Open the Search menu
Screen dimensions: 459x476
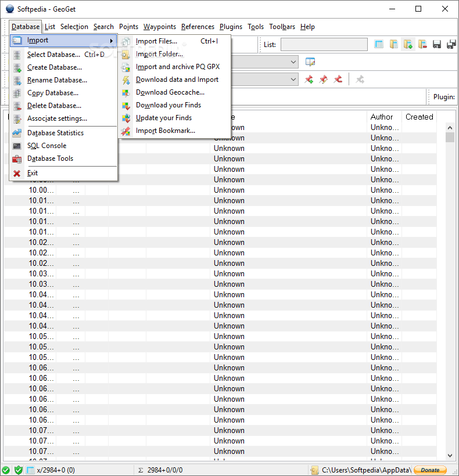point(103,27)
